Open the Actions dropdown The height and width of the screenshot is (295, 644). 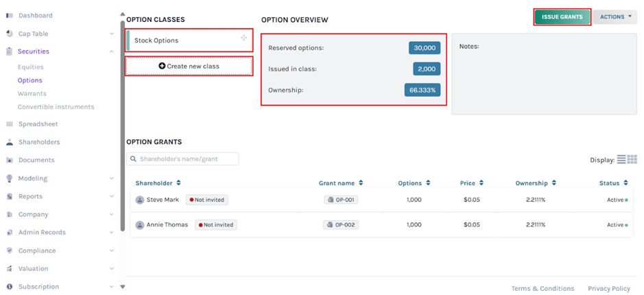tap(615, 17)
